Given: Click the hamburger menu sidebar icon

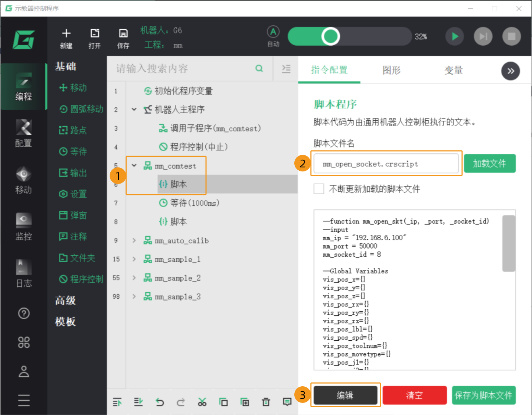Looking at the screenshot, I should tap(24, 400).
